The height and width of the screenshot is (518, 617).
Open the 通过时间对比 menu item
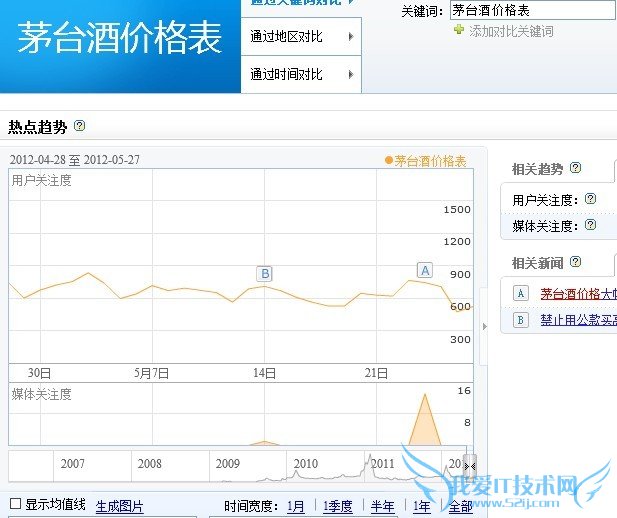(x=301, y=74)
